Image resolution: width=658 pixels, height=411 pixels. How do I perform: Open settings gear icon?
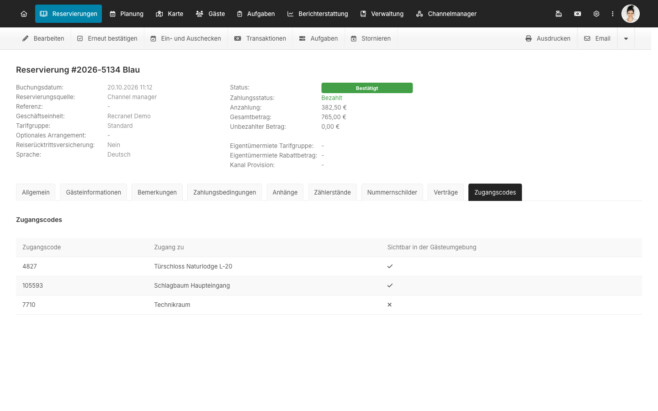(x=596, y=14)
